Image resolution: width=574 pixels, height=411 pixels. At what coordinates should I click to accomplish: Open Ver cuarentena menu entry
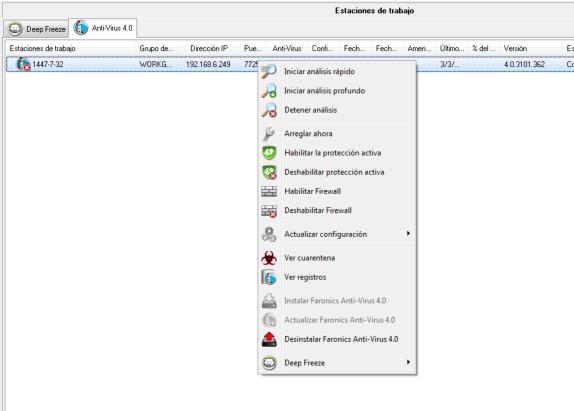pos(337,258)
